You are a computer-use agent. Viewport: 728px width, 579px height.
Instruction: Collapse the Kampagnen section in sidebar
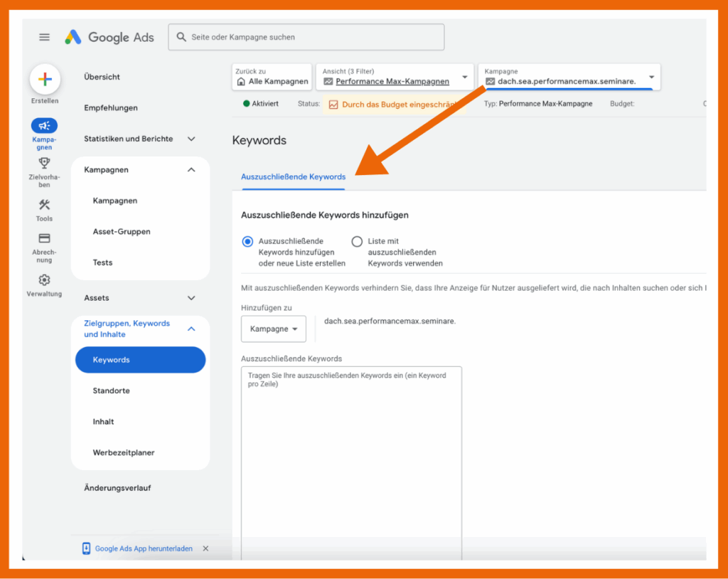(x=191, y=169)
